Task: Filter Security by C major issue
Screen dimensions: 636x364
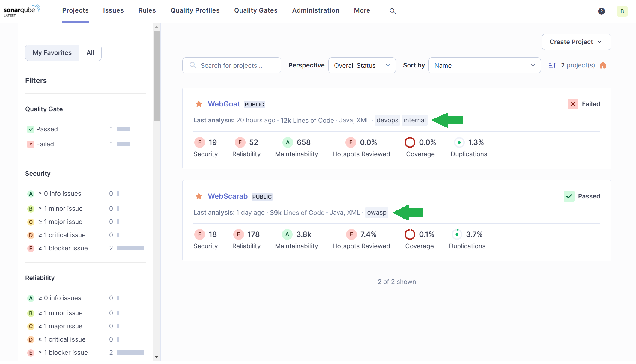Action: pos(85,222)
